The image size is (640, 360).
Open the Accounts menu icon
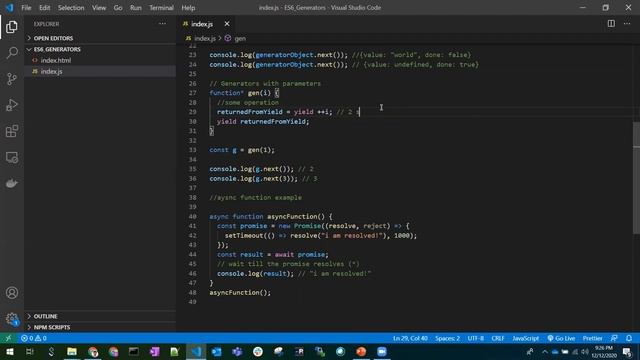pyautogui.click(x=12, y=293)
